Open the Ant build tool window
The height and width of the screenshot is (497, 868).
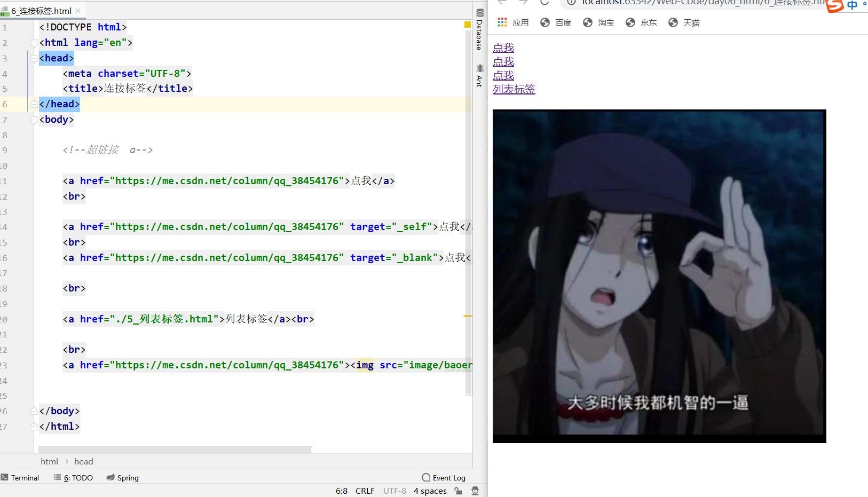(x=479, y=76)
